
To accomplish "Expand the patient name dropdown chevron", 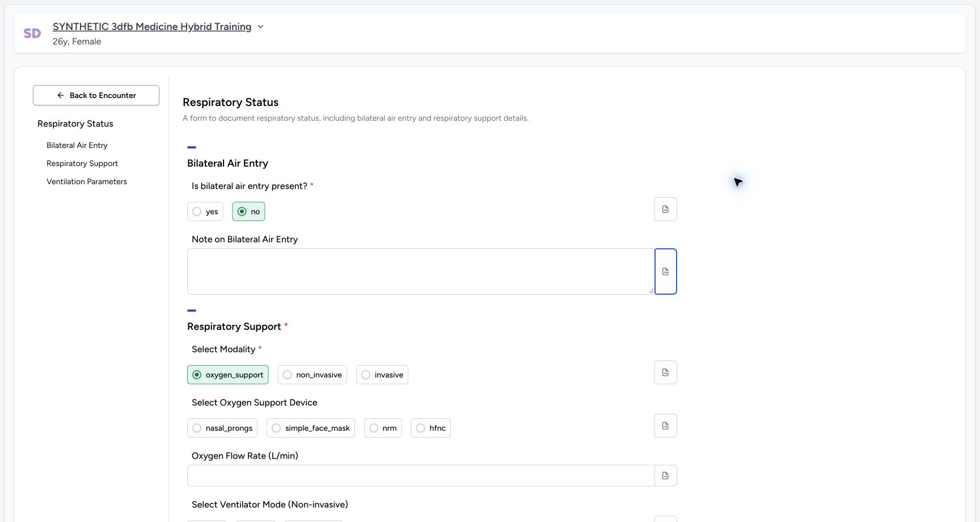I will [260, 27].
